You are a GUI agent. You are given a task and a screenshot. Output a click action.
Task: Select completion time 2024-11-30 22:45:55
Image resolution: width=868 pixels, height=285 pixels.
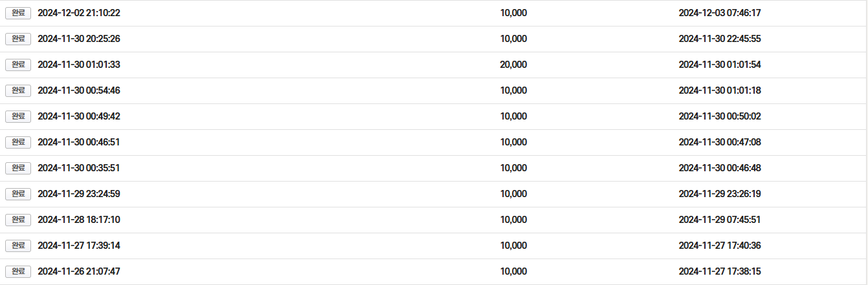click(x=720, y=39)
